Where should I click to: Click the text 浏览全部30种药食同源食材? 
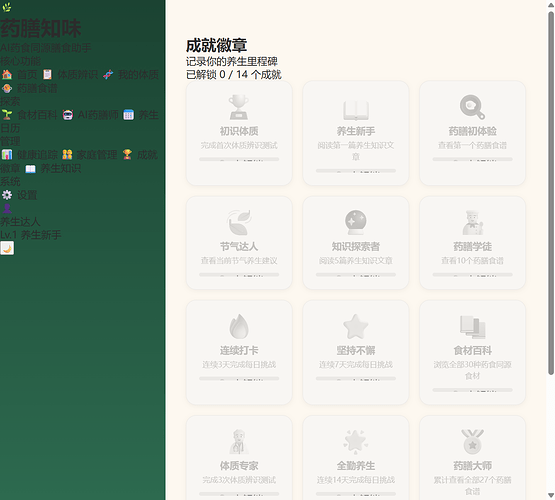pos(473,370)
